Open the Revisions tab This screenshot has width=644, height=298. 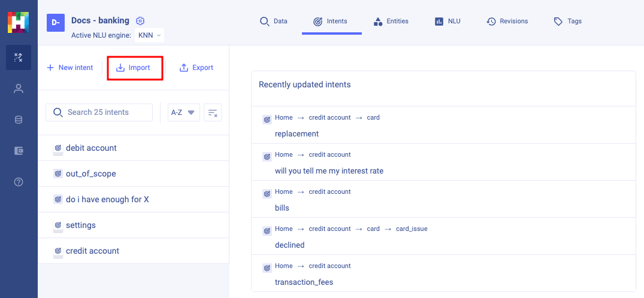coord(507,22)
